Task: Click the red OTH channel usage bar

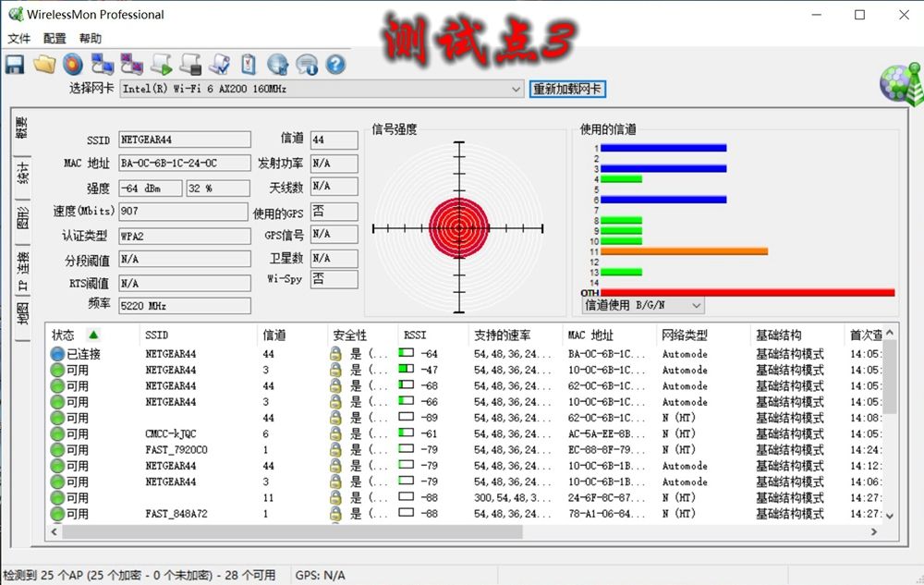Action: click(748, 292)
